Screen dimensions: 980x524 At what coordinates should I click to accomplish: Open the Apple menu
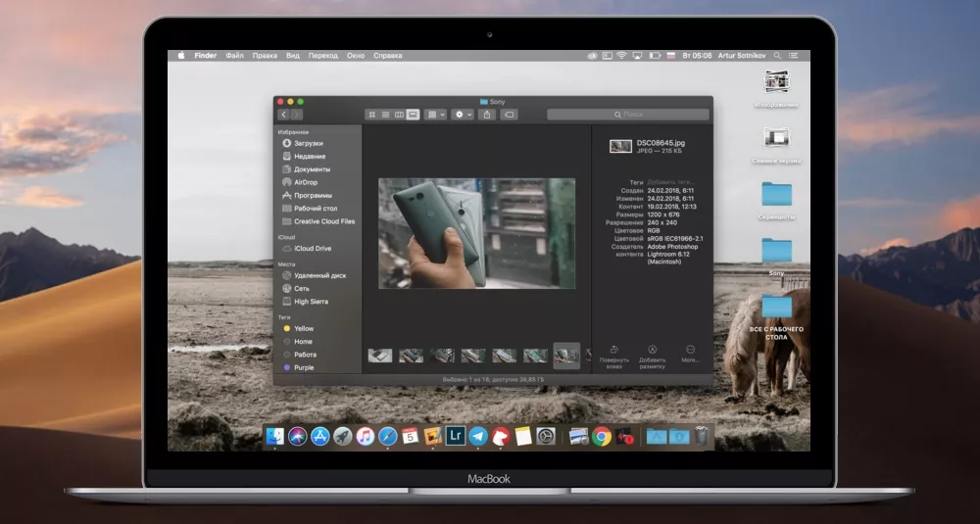[x=181, y=56]
